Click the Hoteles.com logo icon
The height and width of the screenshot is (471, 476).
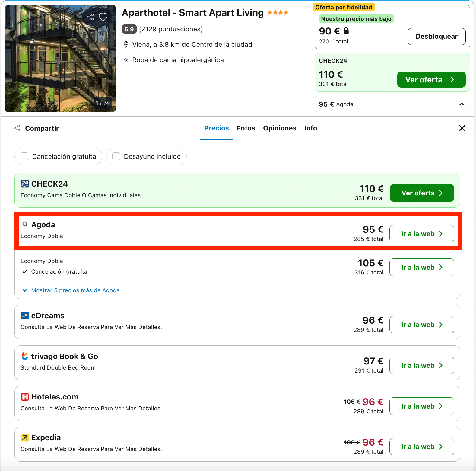[x=25, y=397]
